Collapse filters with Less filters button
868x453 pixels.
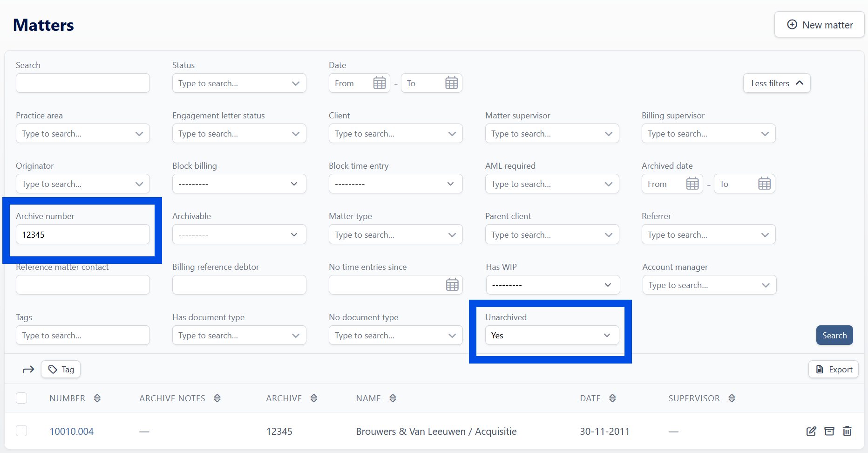click(x=777, y=83)
